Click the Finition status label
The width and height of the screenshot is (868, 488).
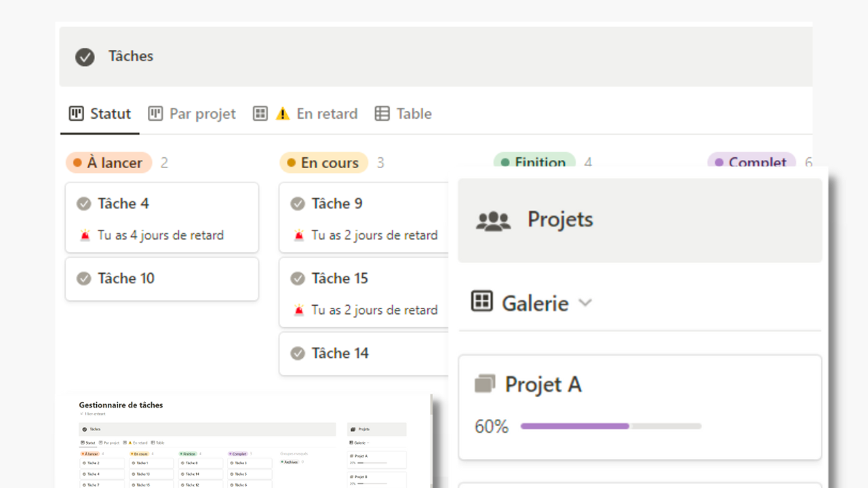[534, 162]
